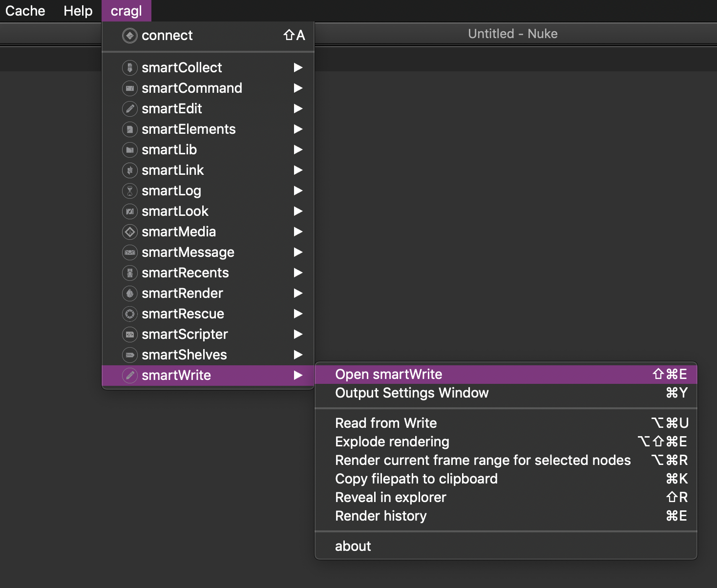The image size is (717, 588).
Task: Open the Help menu
Action: point(78,11)
